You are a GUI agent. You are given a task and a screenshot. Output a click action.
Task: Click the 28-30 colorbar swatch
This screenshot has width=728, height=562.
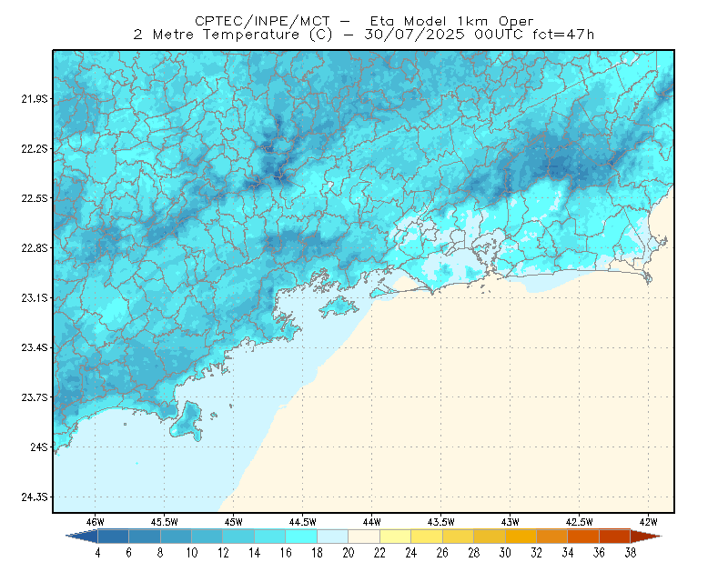[490, 537]
